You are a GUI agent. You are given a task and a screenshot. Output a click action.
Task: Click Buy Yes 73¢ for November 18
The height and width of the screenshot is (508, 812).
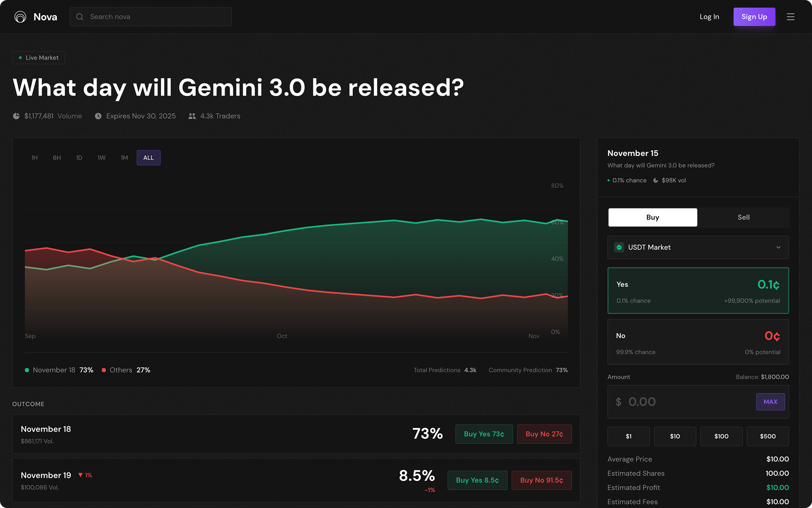point(484,434)
